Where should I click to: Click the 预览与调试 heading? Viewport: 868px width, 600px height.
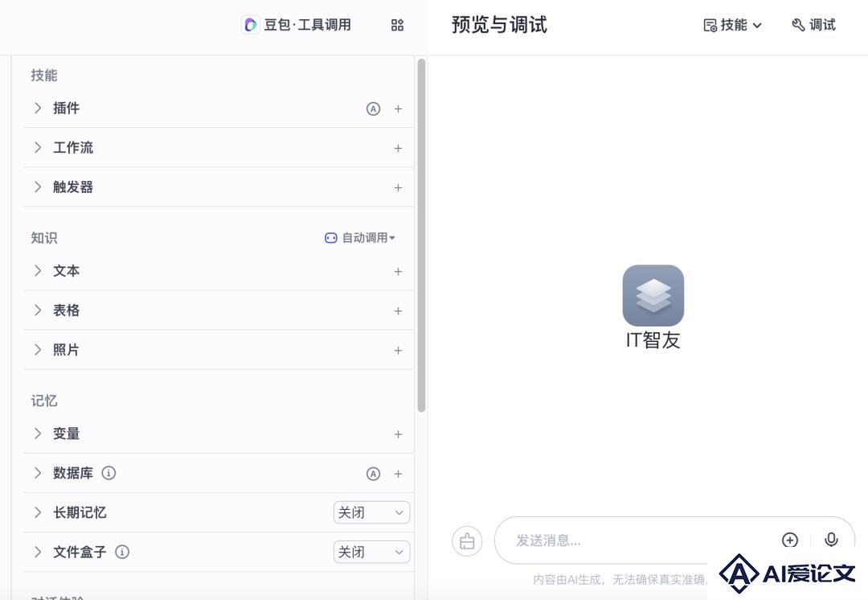coord(499,25)
